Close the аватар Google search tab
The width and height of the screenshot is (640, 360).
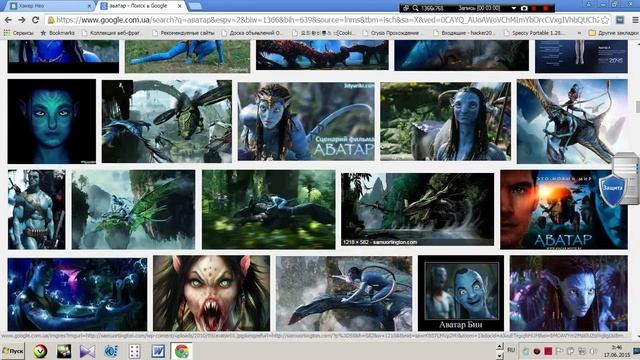tap(180, 6)
